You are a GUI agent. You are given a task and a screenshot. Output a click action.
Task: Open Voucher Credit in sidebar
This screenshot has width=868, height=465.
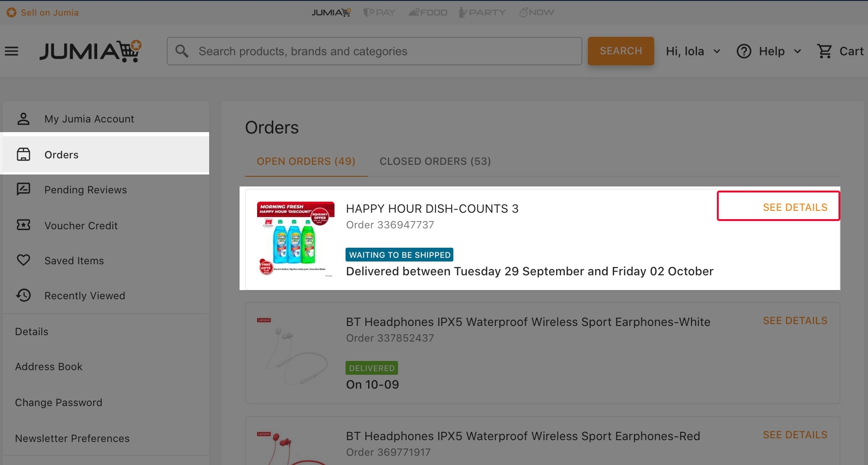(106, 225)
